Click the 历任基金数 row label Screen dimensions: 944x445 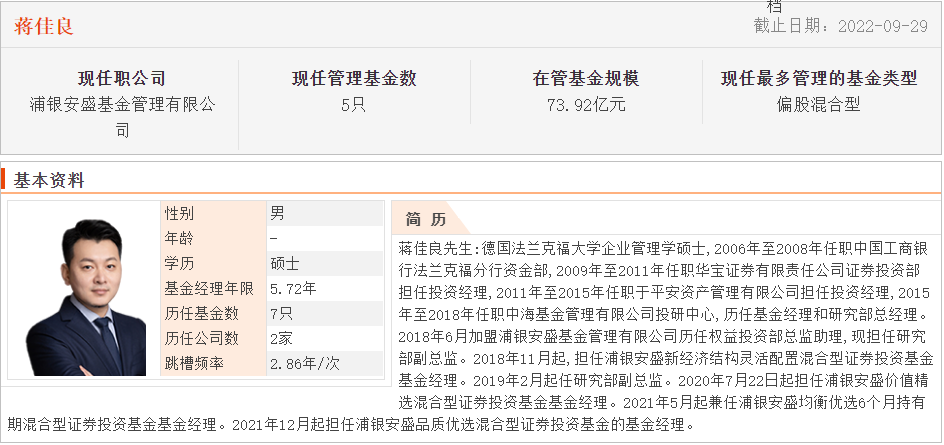click(x=202, y=314)
